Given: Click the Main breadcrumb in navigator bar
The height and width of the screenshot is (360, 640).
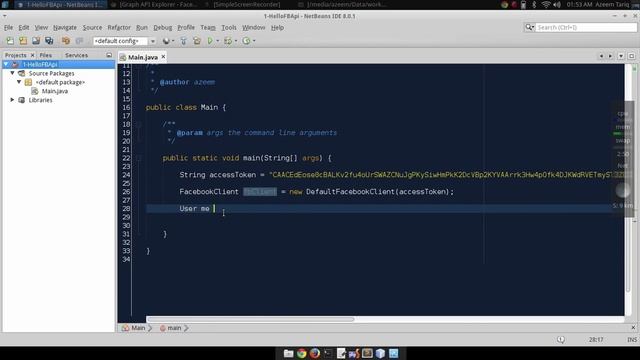Looking at the screenshot, I should (x=138, y=328).
